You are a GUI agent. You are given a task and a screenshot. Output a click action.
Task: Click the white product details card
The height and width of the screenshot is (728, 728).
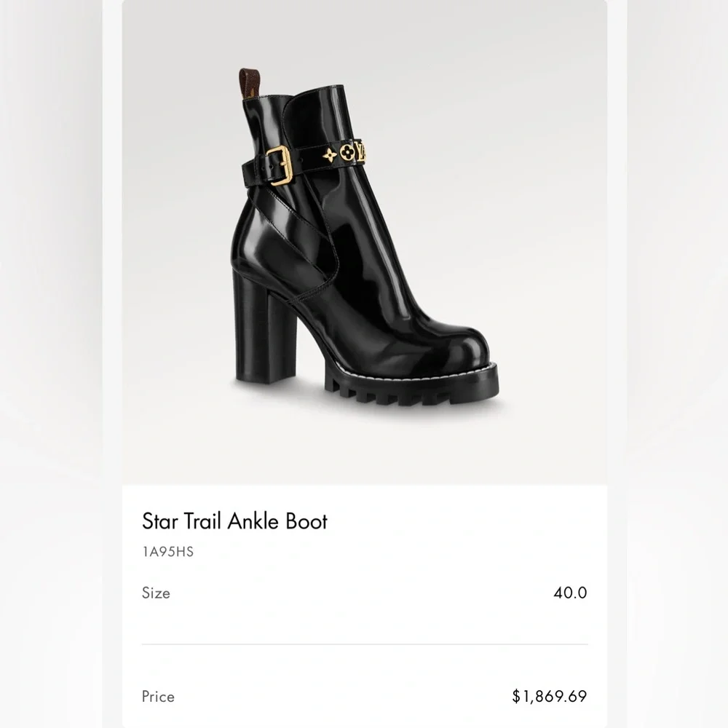click(365, 606)
